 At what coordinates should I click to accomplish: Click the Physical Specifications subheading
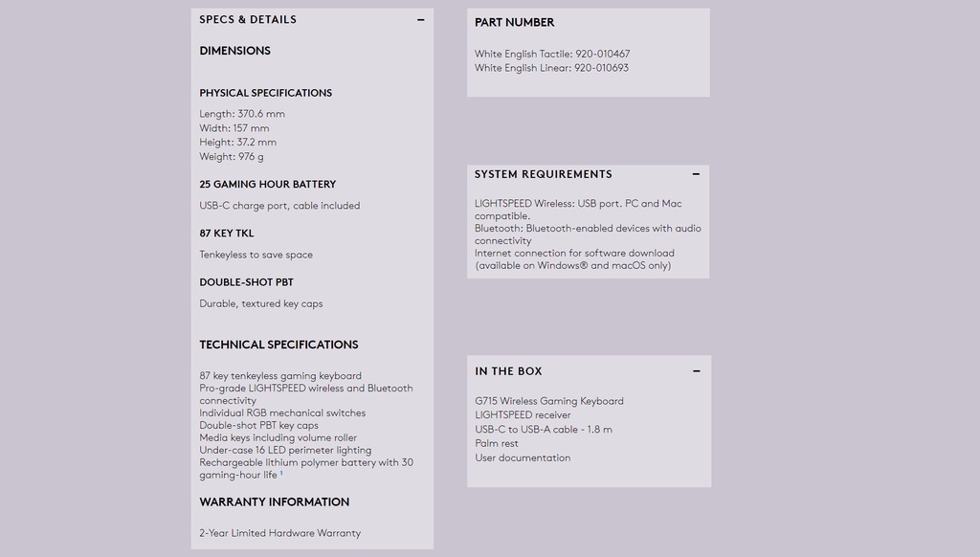tap(266, 93)
